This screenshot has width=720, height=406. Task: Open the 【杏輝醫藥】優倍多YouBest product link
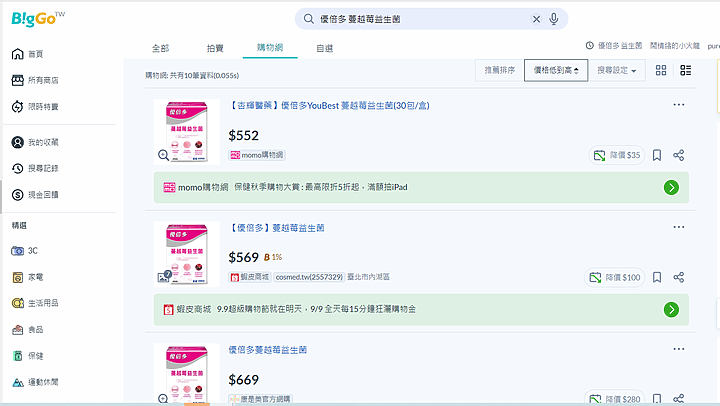tap(329, 106)
